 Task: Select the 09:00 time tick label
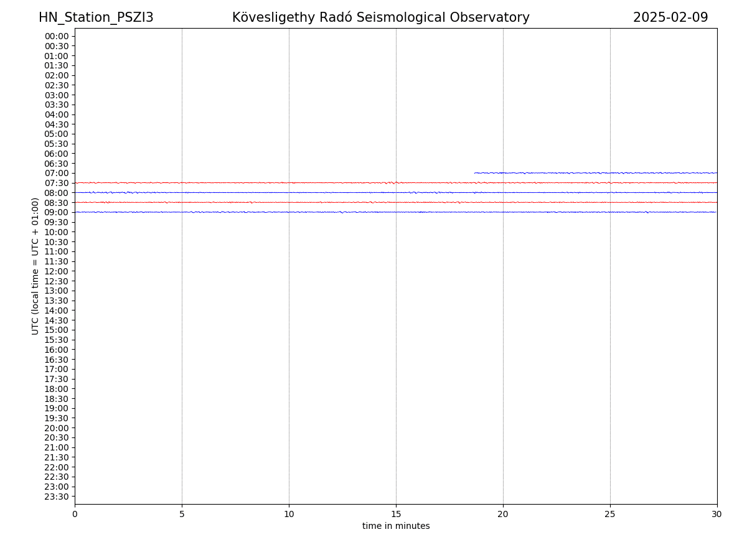57,212
